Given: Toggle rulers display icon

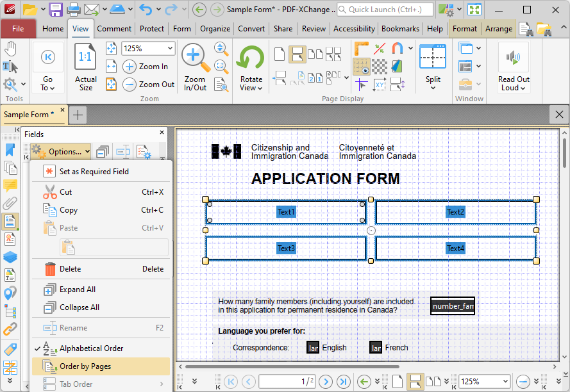Looking at the screenshot, I should pos(362,49).
